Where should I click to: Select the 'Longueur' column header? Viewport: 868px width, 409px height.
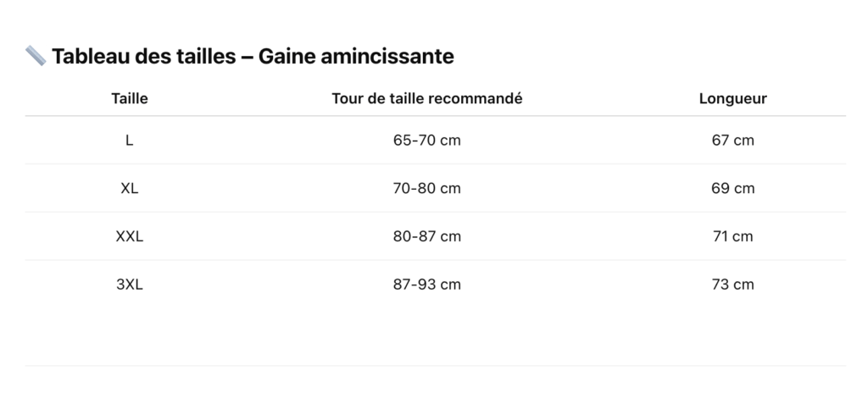pos(732,98)
